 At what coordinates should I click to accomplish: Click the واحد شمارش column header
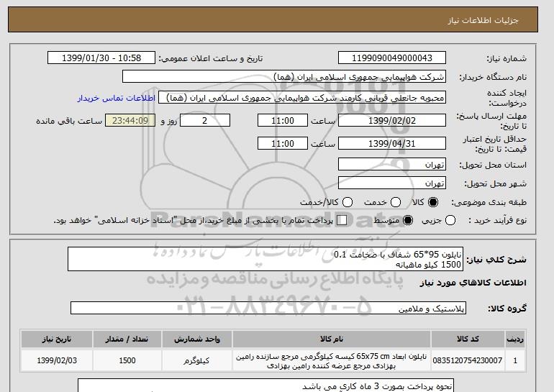click(197, 339)
